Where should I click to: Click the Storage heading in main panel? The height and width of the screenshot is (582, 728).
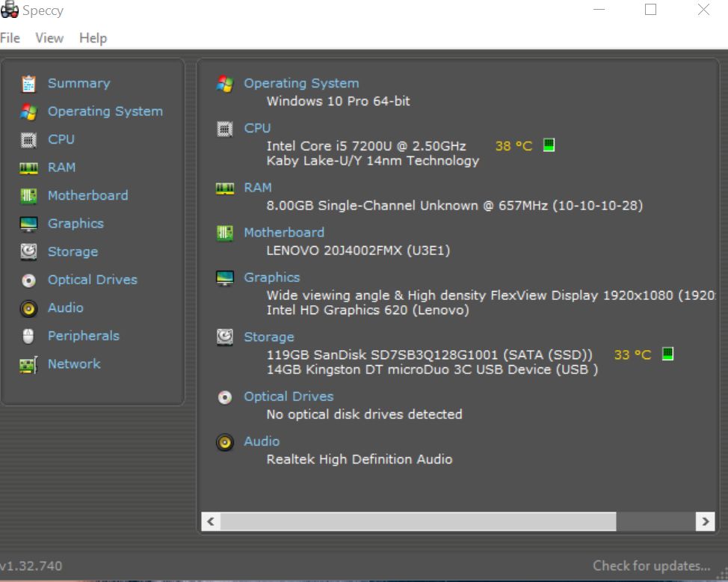pyautogui.click(x=268, y=337)
